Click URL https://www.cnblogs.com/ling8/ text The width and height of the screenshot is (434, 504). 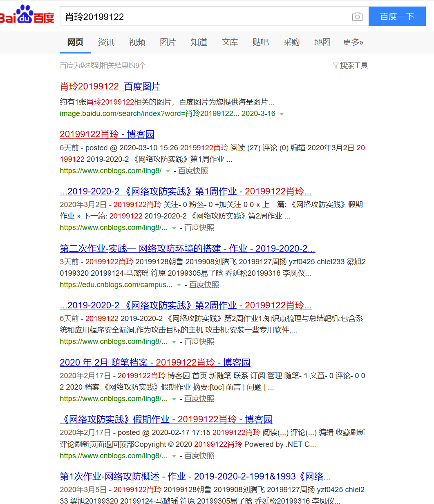111,171
